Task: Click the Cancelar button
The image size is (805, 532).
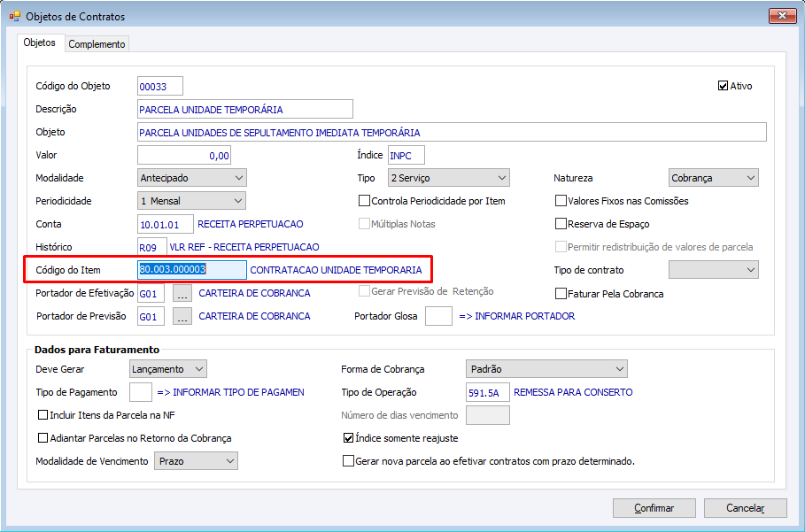Action: [746, 508]
